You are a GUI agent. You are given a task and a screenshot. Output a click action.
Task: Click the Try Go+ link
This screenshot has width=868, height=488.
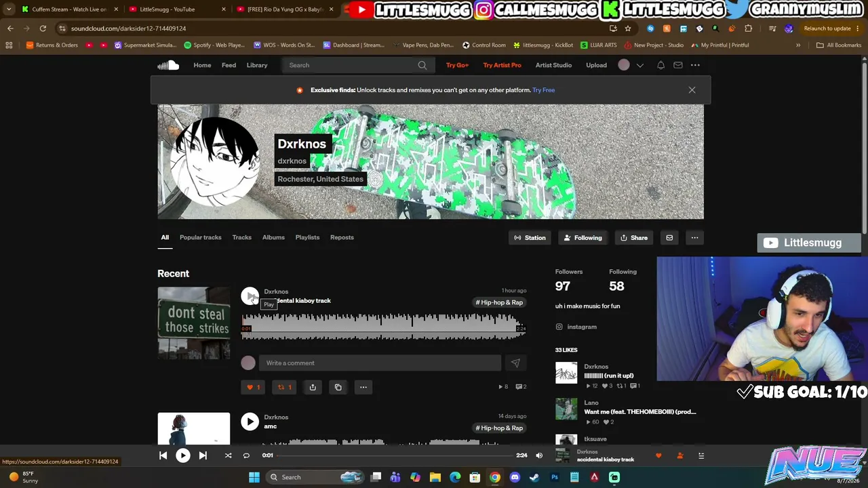(457, 65)
